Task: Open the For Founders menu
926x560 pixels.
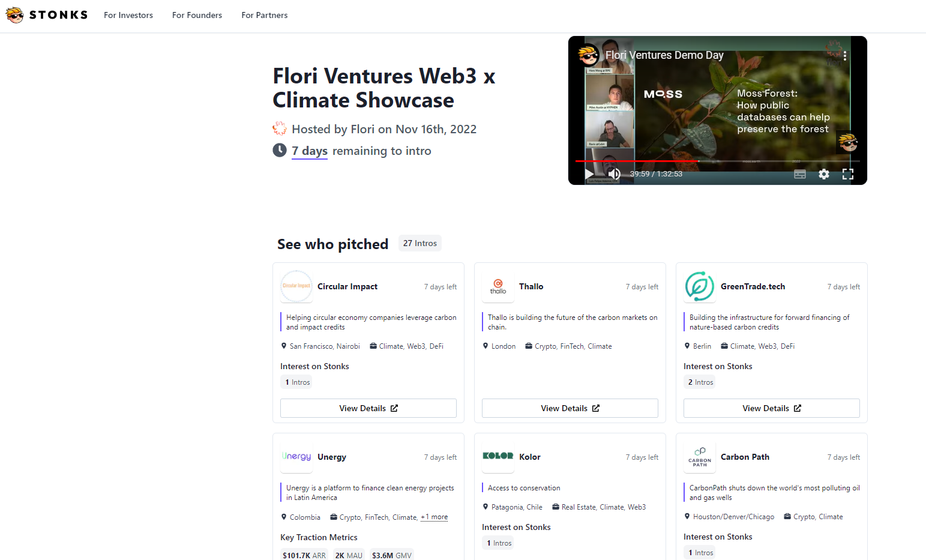Action: [197, 15]
